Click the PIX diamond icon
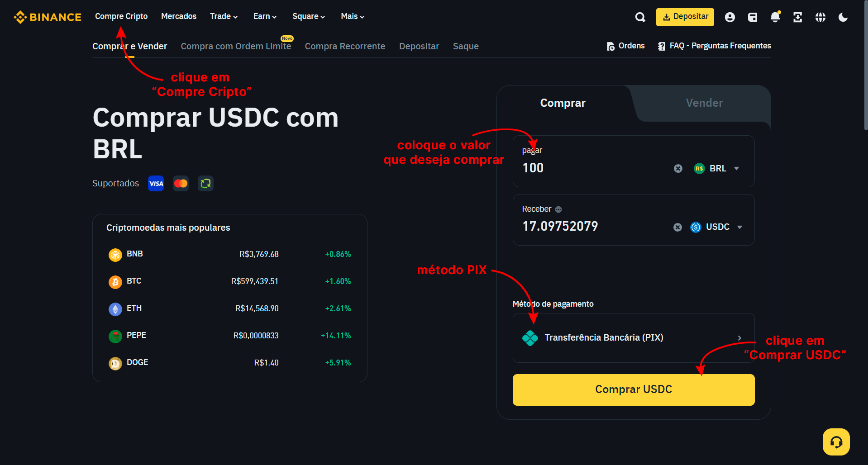The height and width of the screenshot is (465, 868). point(530,338)
